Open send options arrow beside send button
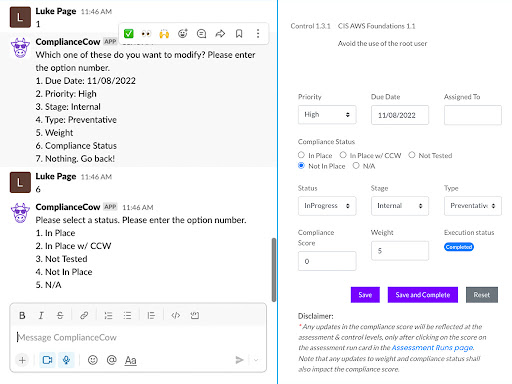 (256, 360)
